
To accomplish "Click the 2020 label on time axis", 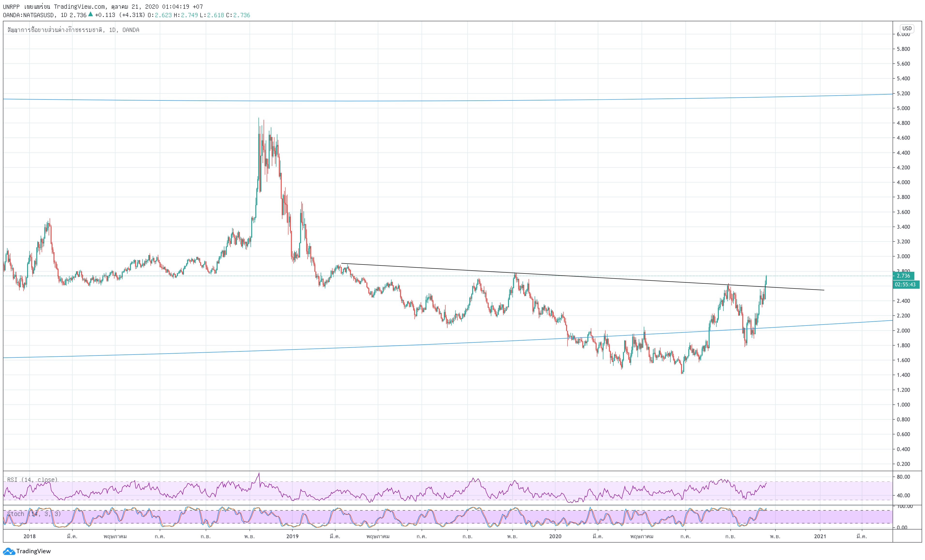I will 555,536.
